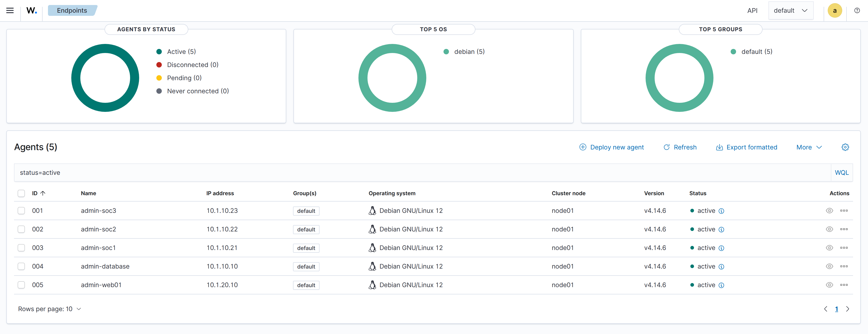Click Export formatted button
Image resolution: width=868 pixels, height=334 pixels.
pos(747,147)
